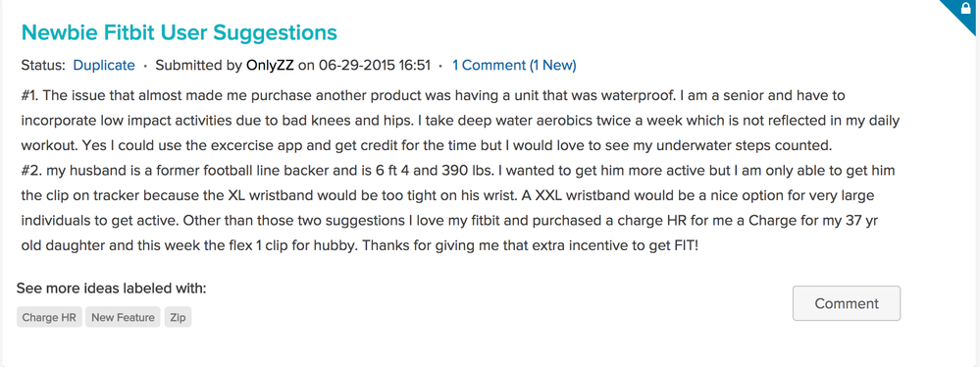Click the Duplicate status link

click(104, 65)
